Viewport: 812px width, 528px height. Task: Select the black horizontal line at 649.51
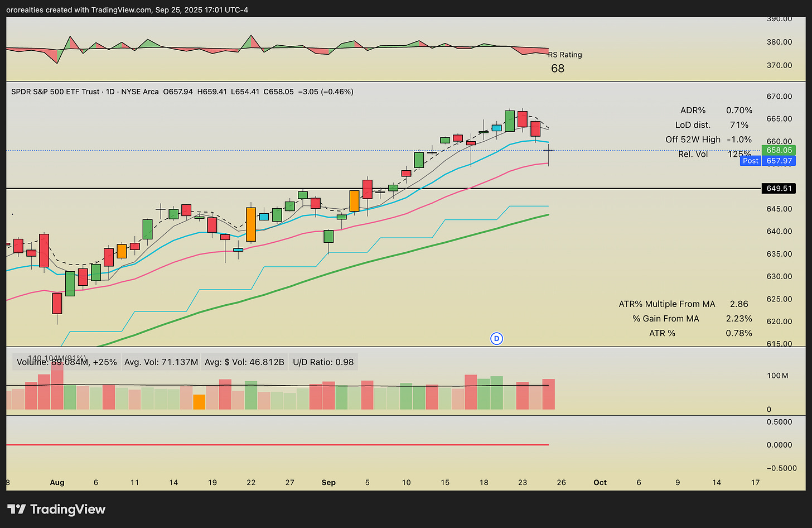[384, 189]
